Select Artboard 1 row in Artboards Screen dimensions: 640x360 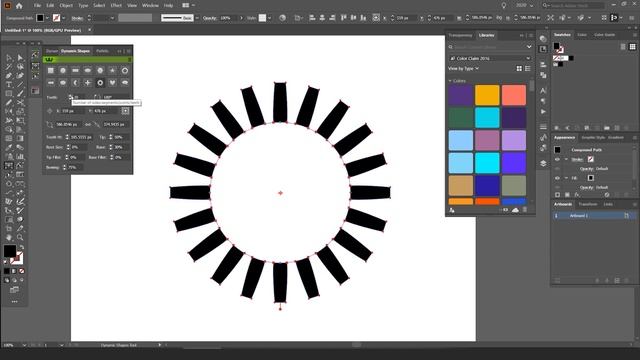click(593, 216)
